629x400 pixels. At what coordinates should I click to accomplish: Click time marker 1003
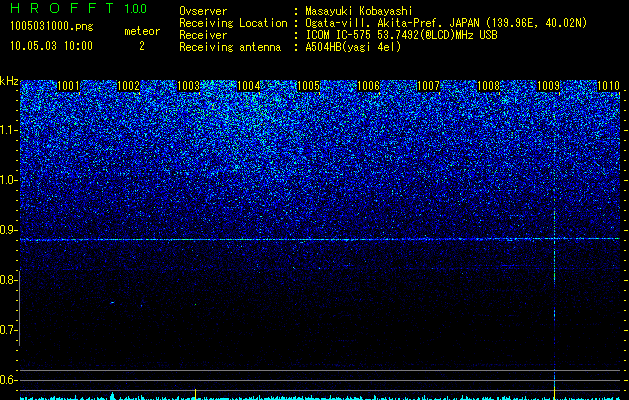(189, 86)
